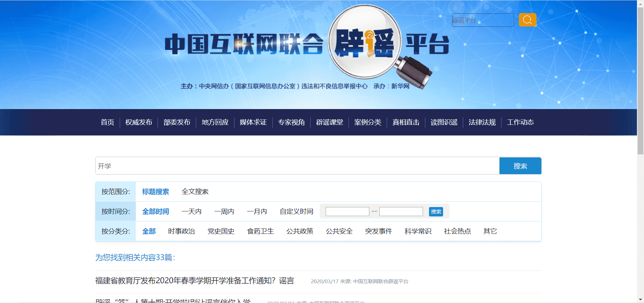The width and height of the screenshot is (644, 303).
Task: Select the 社会热点 category filter
Action: coord(457,231)
